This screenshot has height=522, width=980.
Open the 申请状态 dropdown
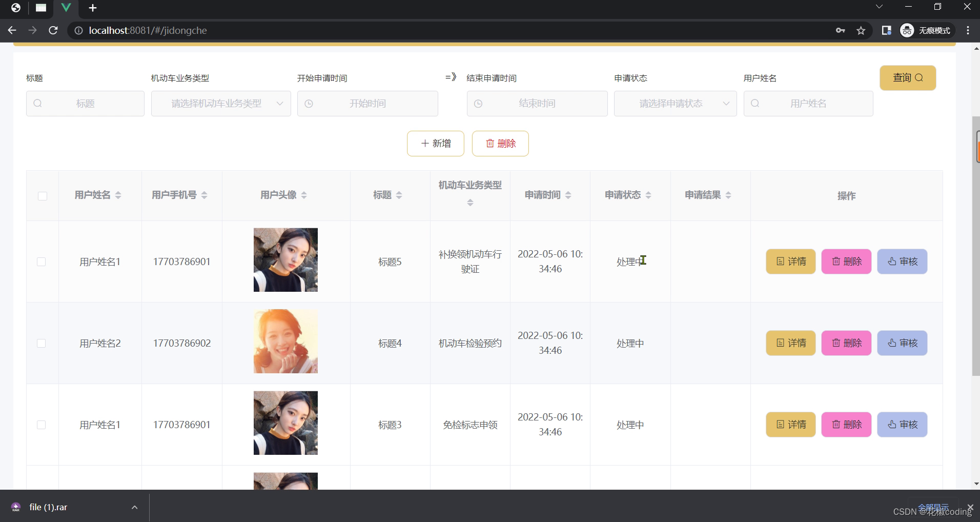[676, 104]
